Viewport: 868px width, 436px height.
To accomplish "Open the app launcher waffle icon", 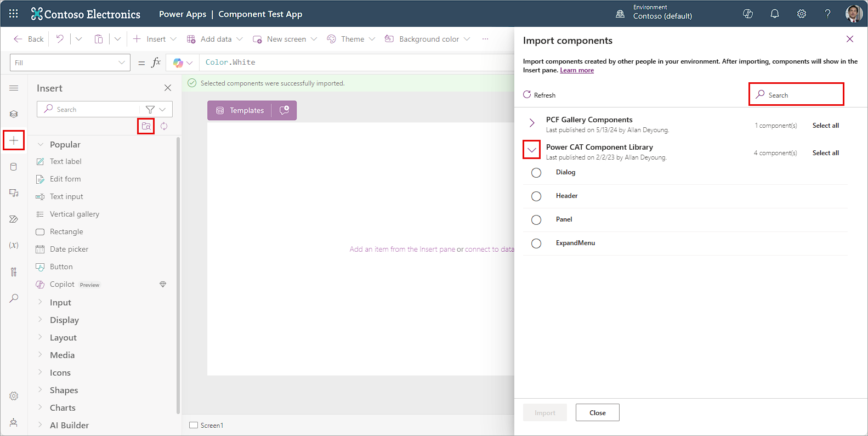I will point(14,14).
